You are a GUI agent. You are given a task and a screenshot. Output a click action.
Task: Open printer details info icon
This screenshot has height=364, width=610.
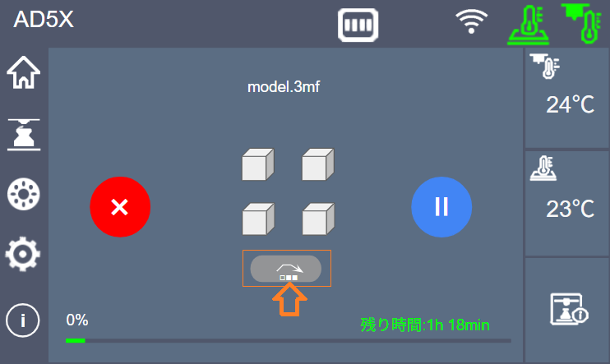click(x=568, y=309)
